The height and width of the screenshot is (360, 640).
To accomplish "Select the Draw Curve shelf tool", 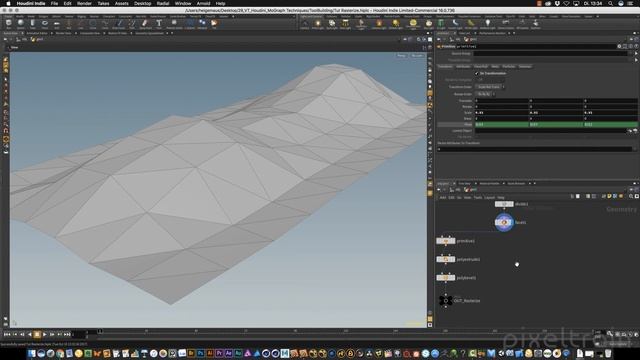I will pyautogui.click(x=118, y=24).
